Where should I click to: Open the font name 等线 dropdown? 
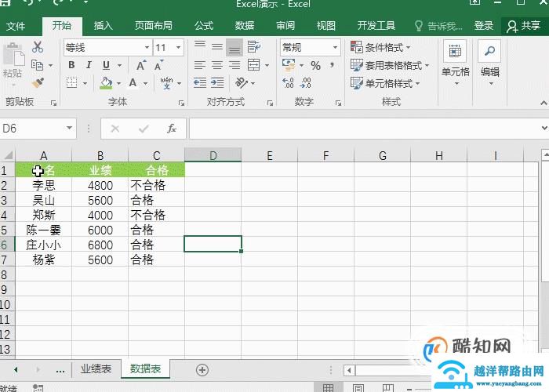[147, 47]
